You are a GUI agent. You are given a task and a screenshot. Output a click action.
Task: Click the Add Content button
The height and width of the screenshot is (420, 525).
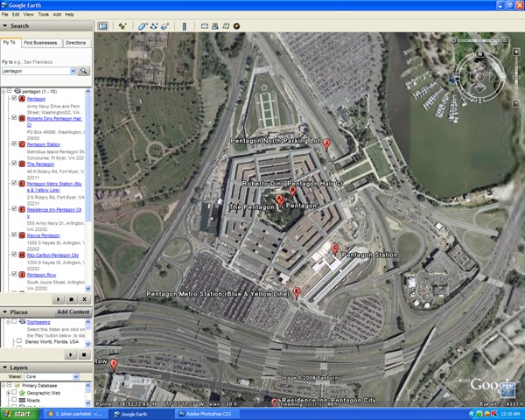pyautogui.click(x=73, y=312)
